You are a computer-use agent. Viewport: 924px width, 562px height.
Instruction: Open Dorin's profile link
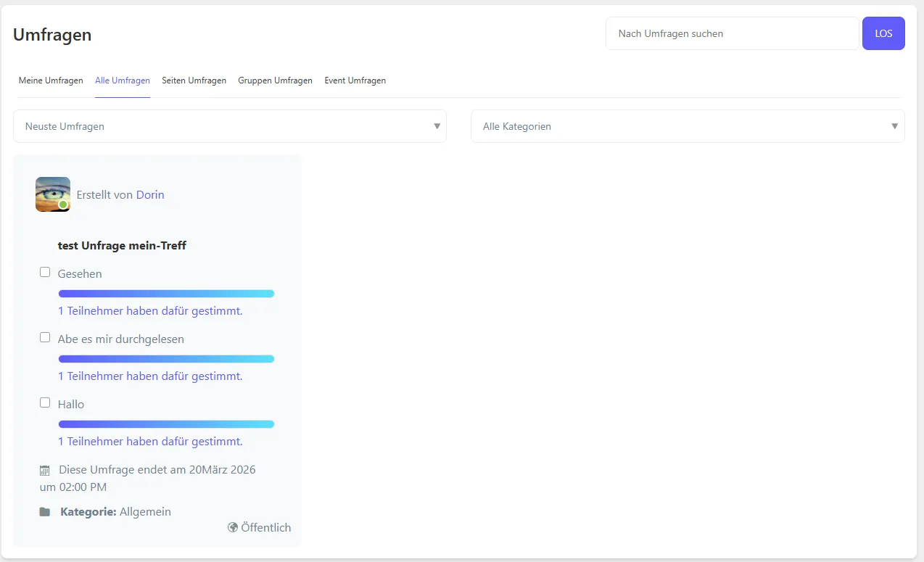pyautogui.click(x=150, y=194)
